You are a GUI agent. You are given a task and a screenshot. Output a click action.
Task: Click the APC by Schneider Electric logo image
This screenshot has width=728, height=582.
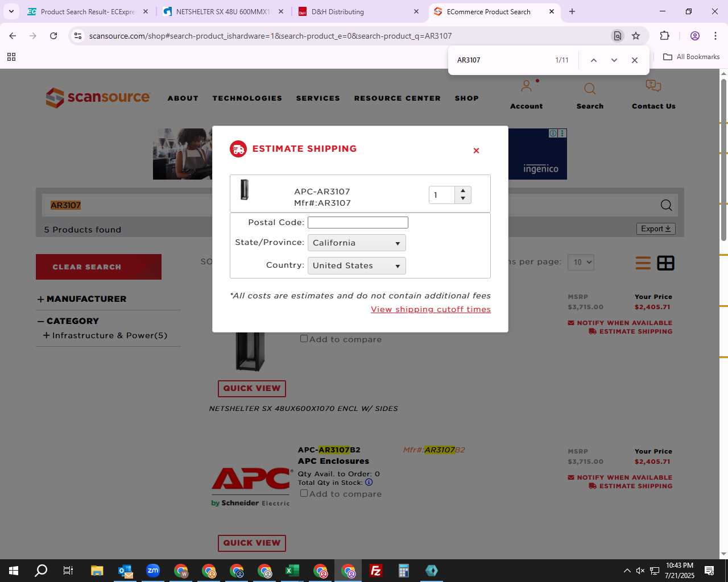coord(252,487)
